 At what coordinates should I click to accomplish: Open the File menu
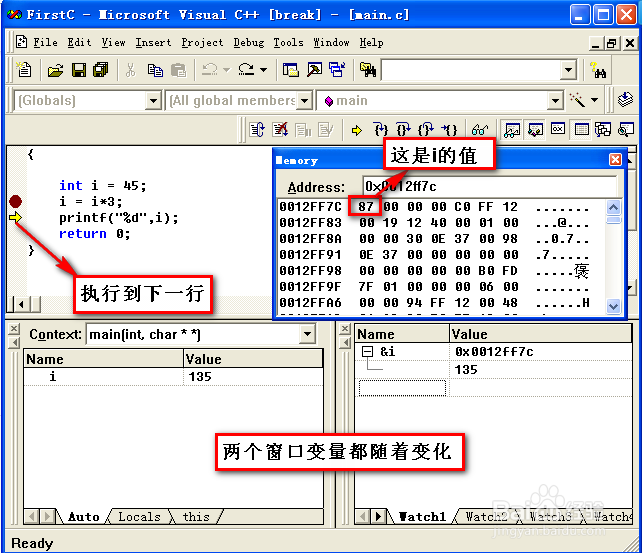click(45, 43)
